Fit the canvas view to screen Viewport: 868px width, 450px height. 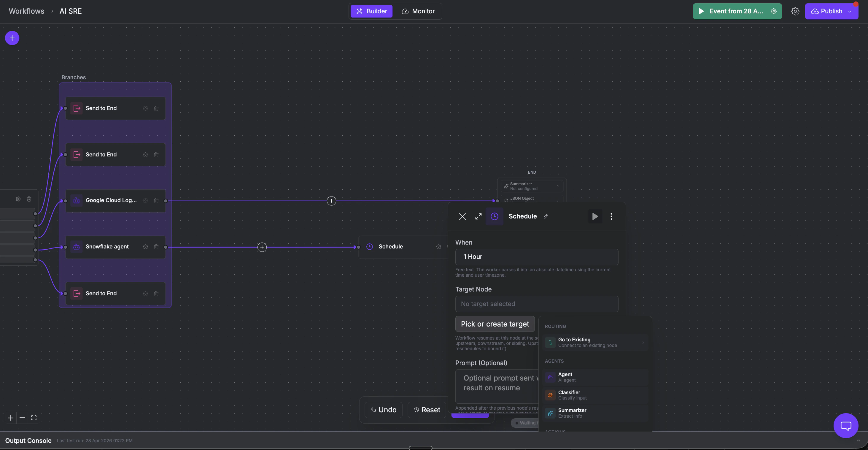[34, 418]
